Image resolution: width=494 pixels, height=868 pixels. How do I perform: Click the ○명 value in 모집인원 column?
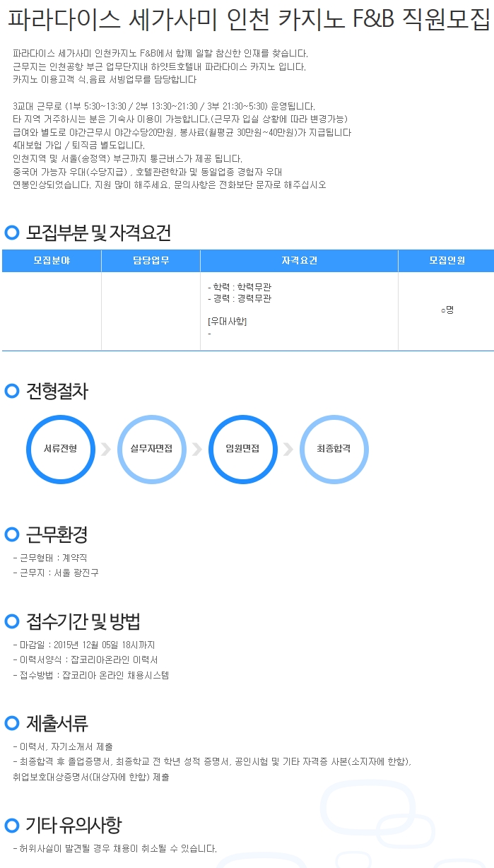(447, 310)
